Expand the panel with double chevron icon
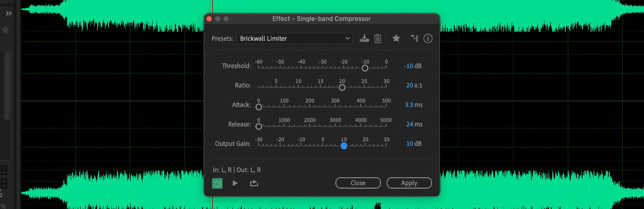The width and height of the screenshot is (644, 209). (8, 13)
